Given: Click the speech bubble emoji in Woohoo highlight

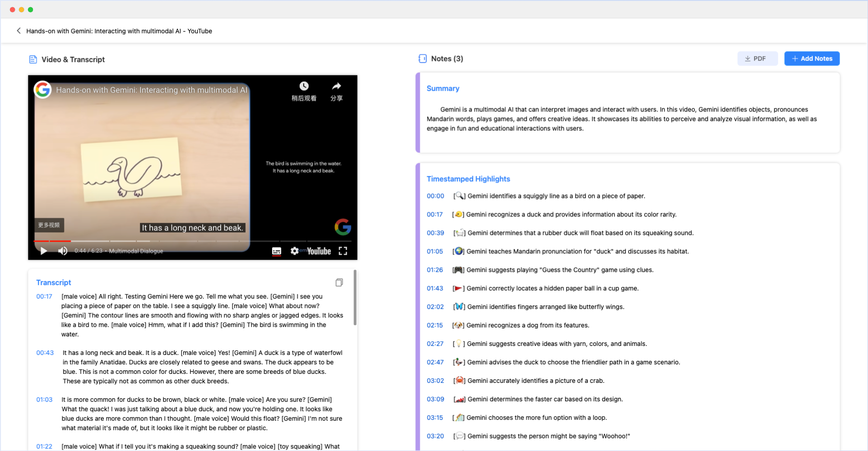Looking at the screenshot, I should [460, 436].
